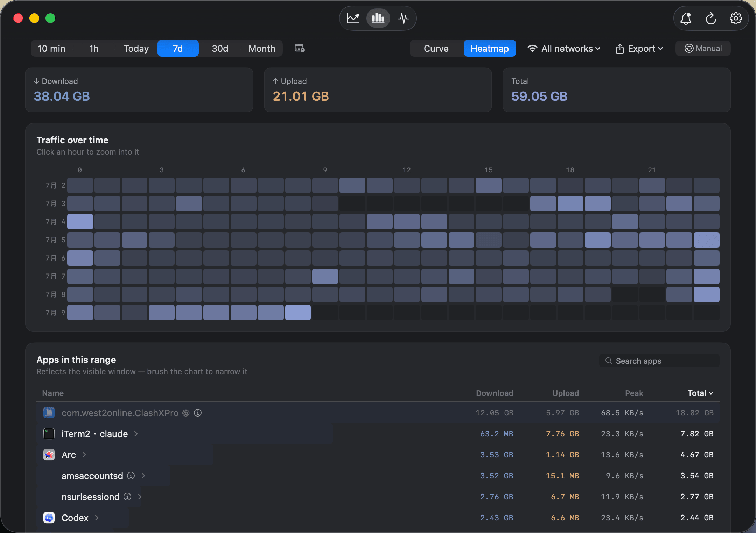Open settings gear icon
Viewport: 756px width, 533px height.
[x=736, y=18]
